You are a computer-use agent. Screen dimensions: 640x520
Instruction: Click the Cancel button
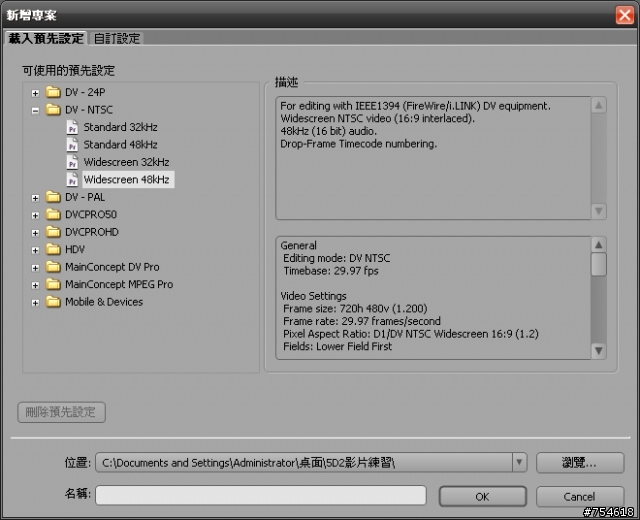580,496
